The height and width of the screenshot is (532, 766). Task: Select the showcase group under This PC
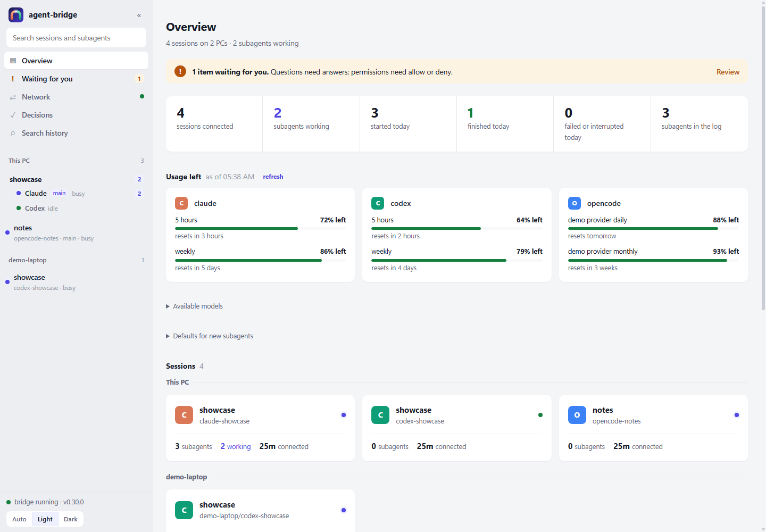[x=76, y=179]
